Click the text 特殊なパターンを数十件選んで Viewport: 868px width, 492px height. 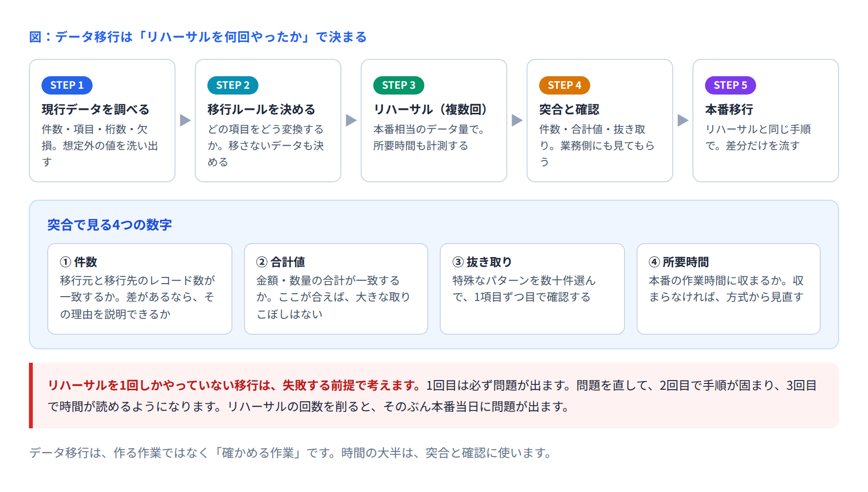coord(524,288)
